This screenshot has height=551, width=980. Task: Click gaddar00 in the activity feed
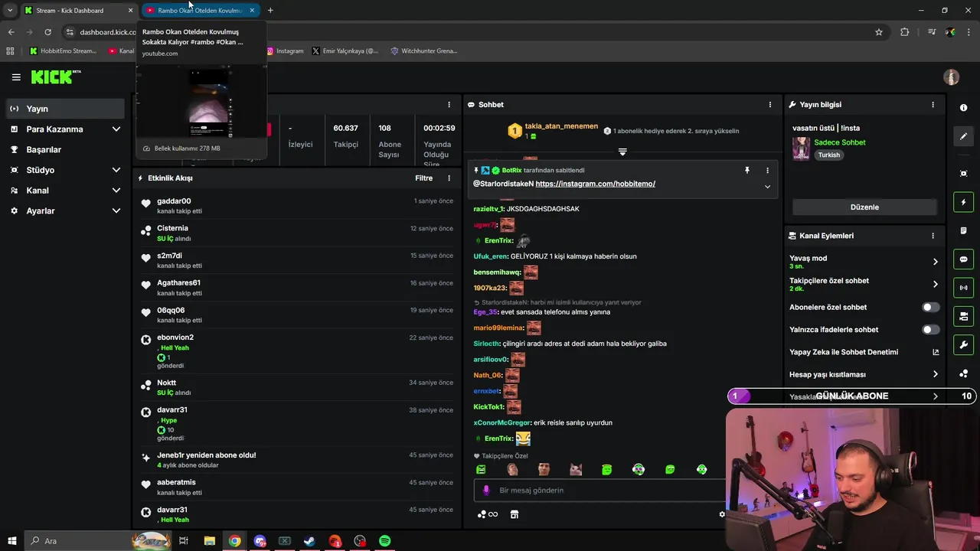click(174, 201)
